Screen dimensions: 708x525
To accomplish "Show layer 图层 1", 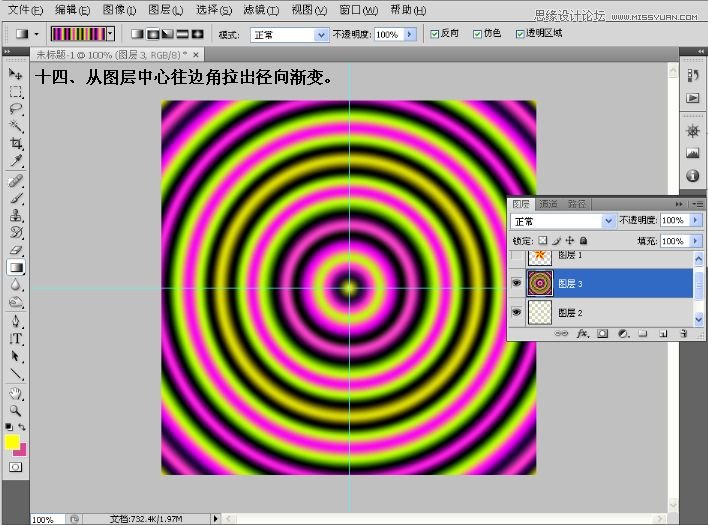I will (516, 256).
